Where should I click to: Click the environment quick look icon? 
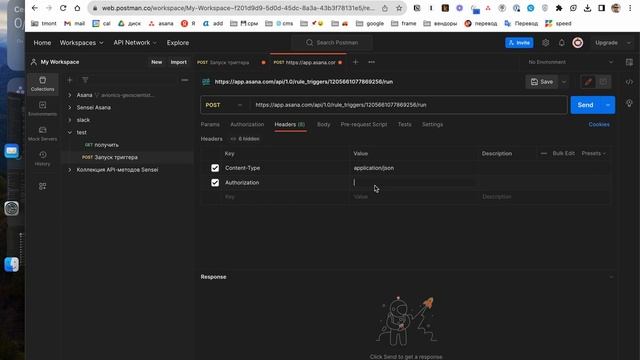(629, 62)
